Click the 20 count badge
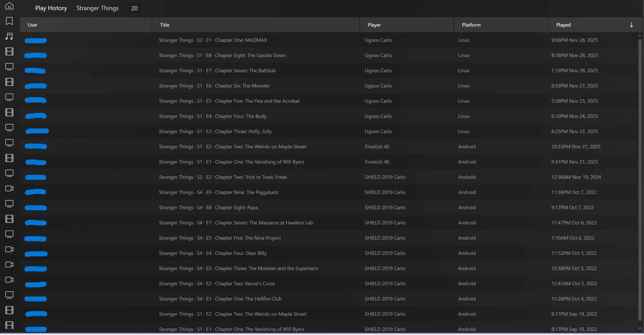The image size is (644, 335). [134, 8]
